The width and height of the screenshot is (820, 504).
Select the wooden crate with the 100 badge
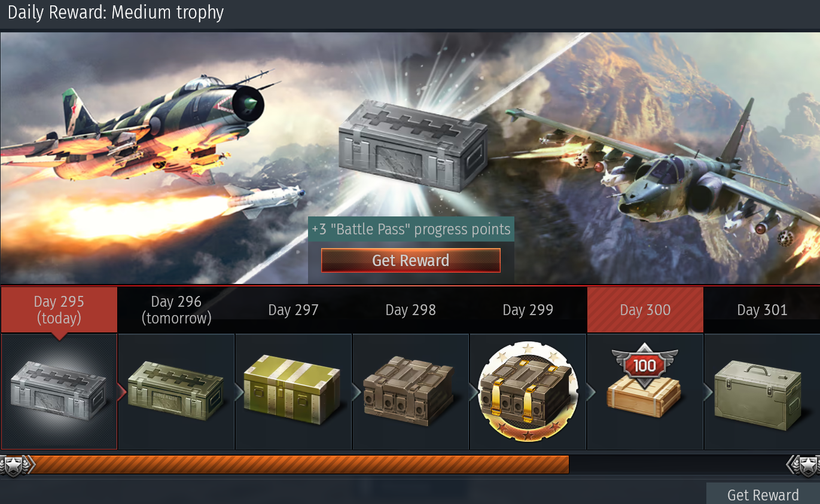644,380
